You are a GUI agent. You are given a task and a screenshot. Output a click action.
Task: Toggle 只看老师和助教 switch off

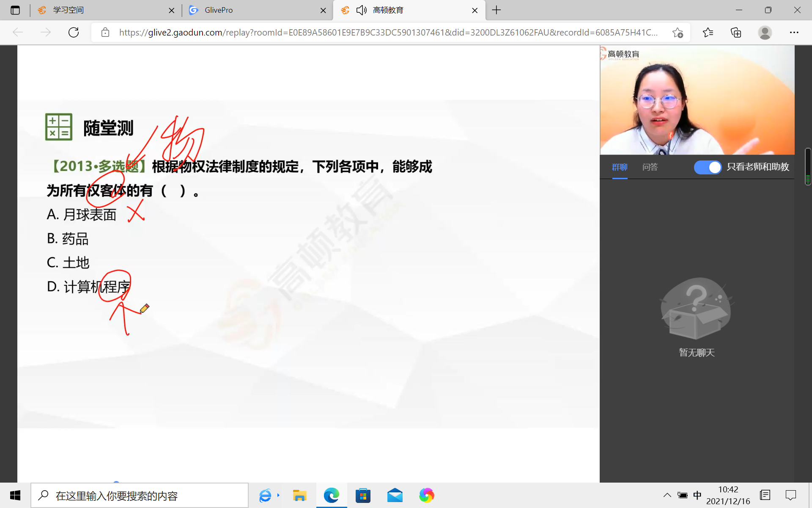pos(708,167)
